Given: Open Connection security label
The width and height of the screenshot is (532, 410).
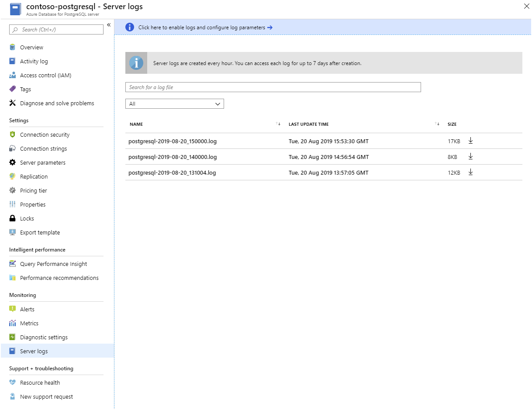Looking at the screenshot, I should 45,134.
